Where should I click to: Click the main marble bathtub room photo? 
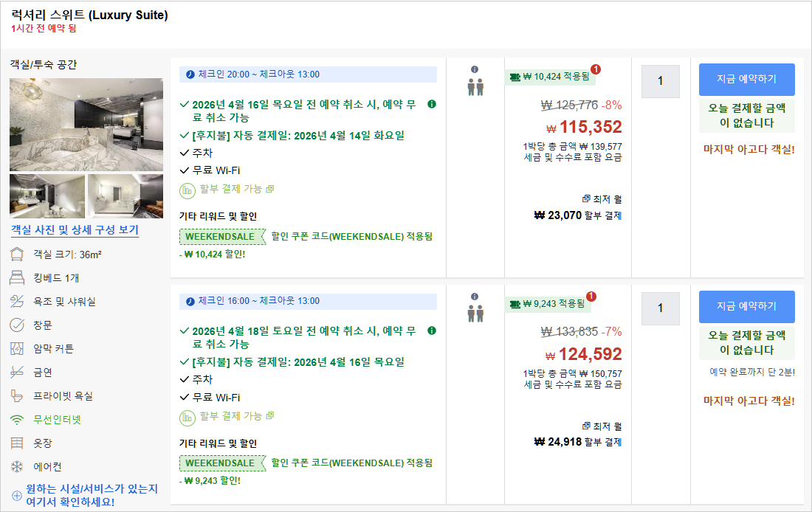click(x=86, y=124)
